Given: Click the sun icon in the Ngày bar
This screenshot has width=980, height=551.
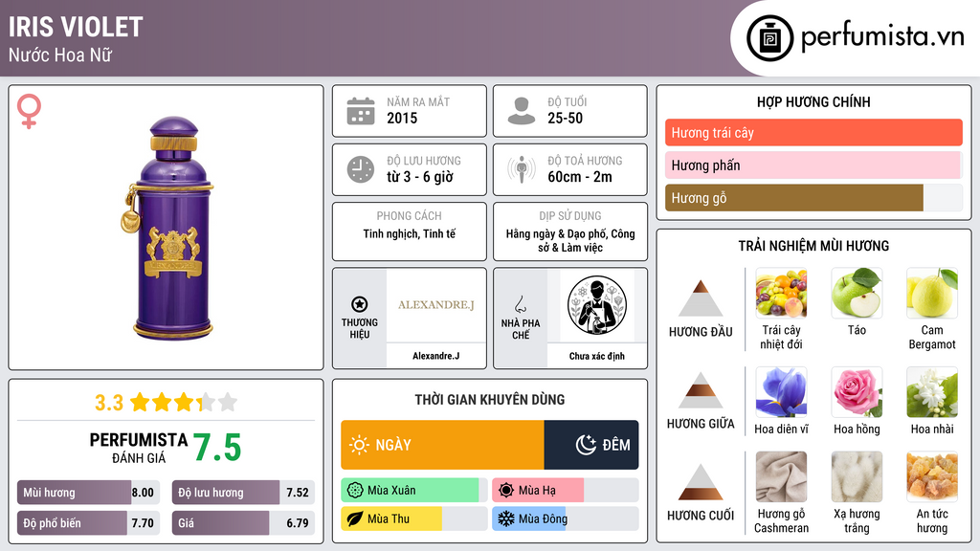Looking at the screenshot, I should click(x=359, y=445).
